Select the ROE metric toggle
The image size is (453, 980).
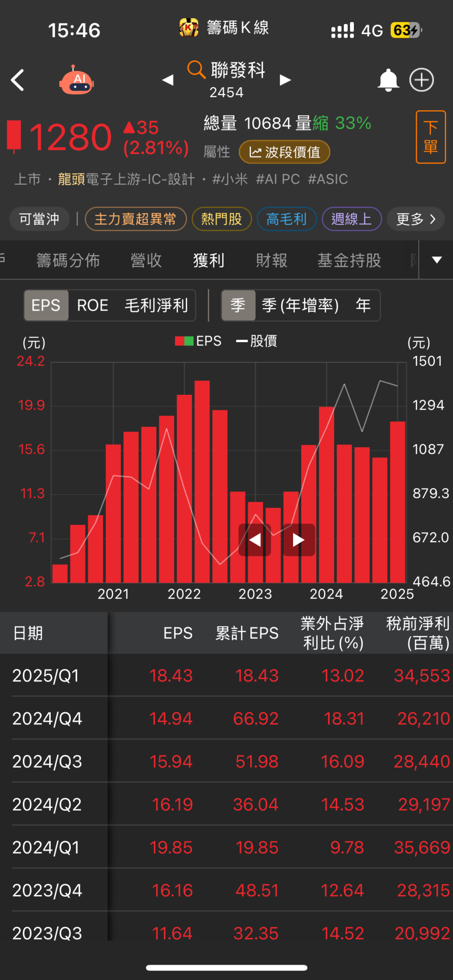[x=92, y=305]
